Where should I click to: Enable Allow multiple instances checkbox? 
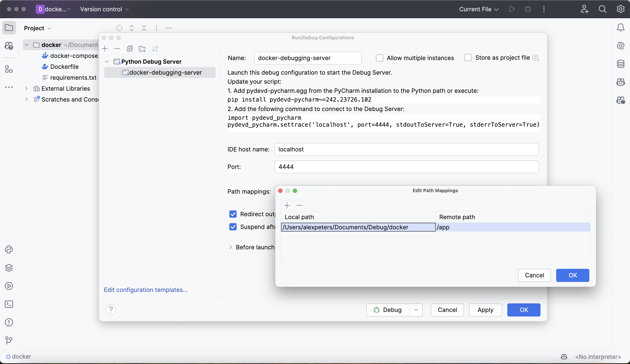pos(379,58)
